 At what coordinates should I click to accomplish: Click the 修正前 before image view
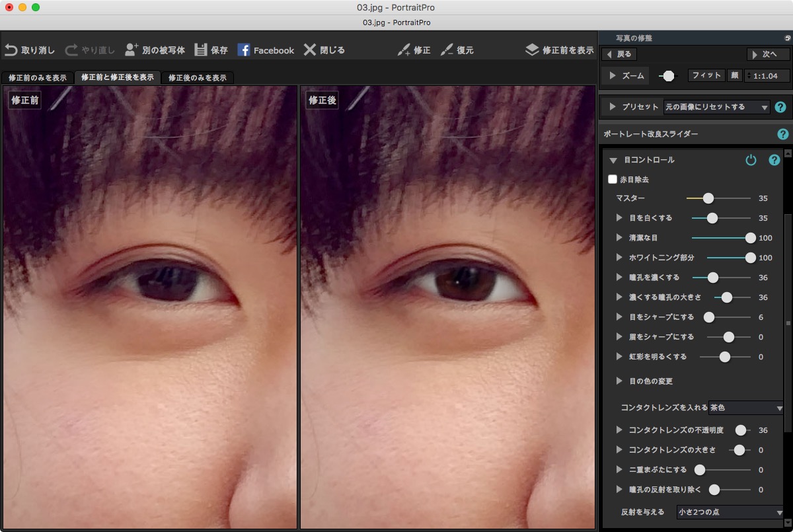[x=150, y=307]
